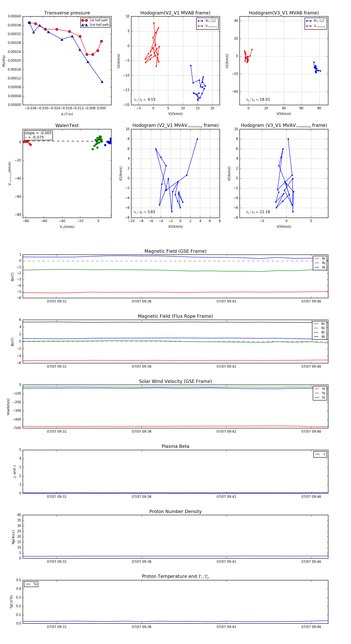
Task: Select the Vz legend entry in Solar Wind panel
Action: pos(320,398)
